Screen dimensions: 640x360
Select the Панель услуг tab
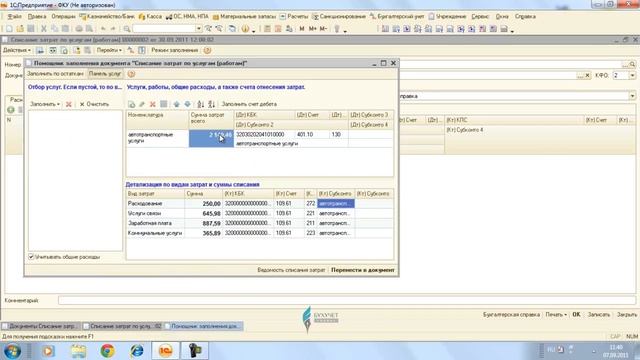[x=105, y=74]
